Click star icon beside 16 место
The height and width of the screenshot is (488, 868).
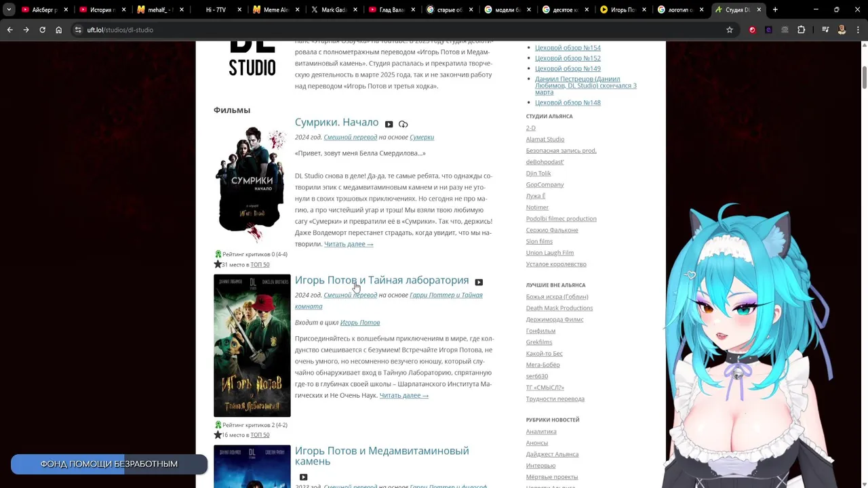click(218, 435)
